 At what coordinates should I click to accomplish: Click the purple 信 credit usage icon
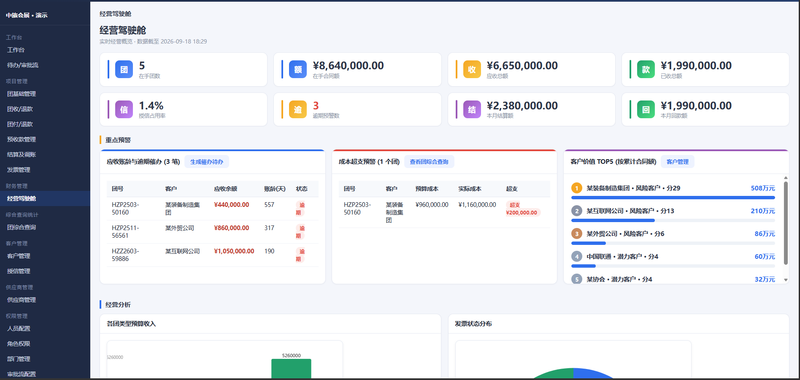click(x=124, y=109)
